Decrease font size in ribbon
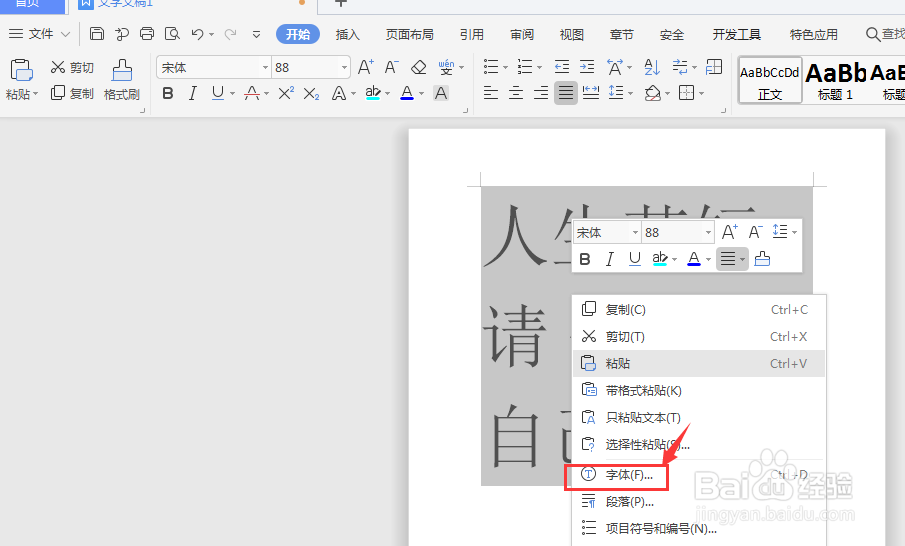Image resolution: width=905 pixels, height=546 pixels. pos(391,68)
